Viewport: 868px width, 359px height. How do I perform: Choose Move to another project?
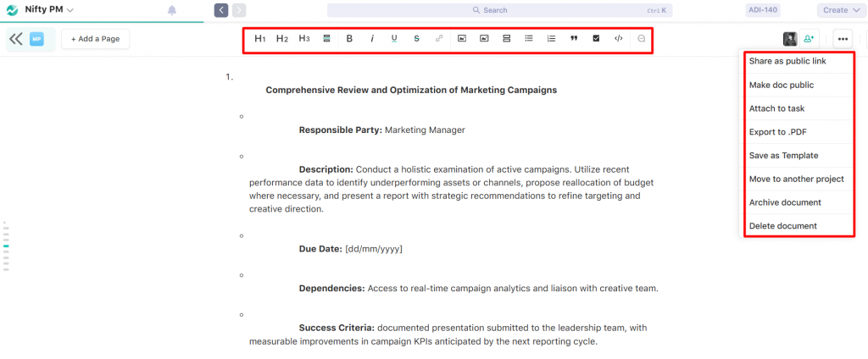coord(798,179)
